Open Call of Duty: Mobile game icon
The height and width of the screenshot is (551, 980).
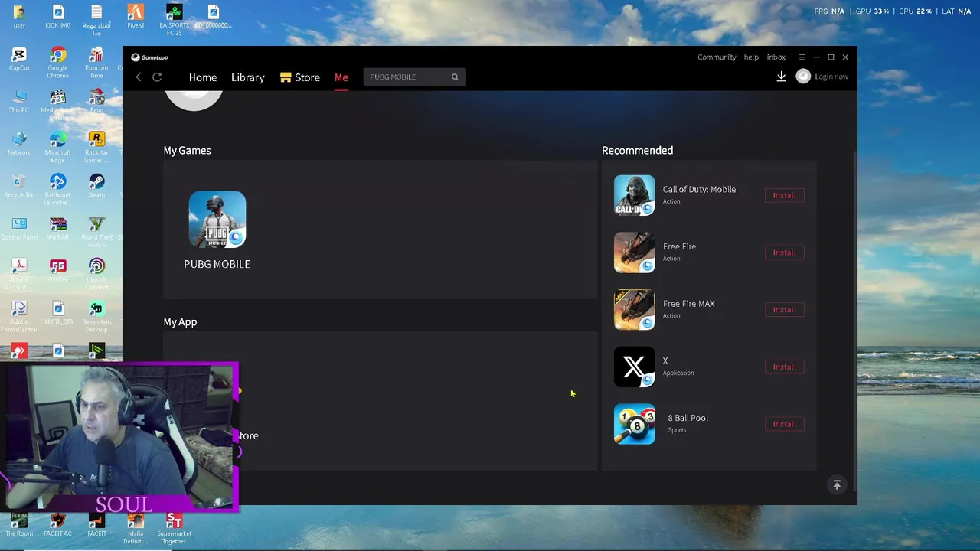pyautogui.click(x=634, y=195)
